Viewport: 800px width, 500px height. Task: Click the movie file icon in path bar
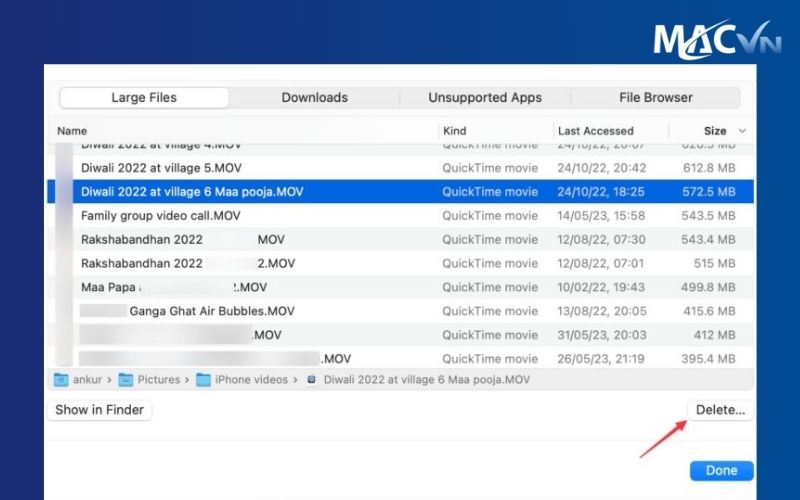point(312,380)
